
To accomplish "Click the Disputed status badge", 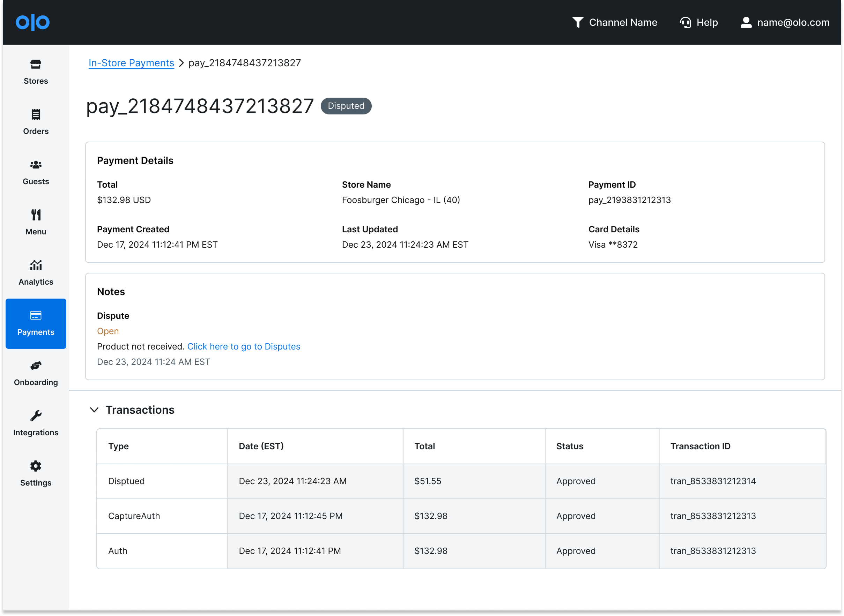I will [x=346, y=106].
